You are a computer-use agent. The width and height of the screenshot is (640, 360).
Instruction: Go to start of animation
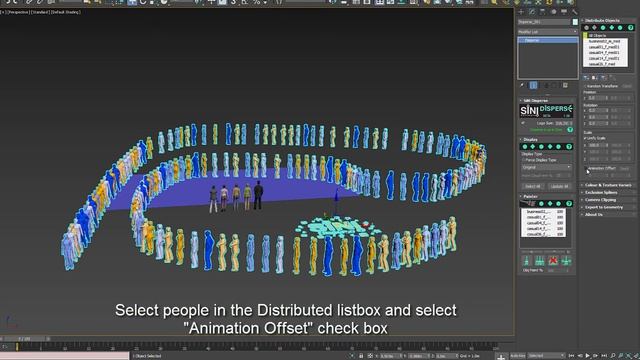tap(571, 356)
